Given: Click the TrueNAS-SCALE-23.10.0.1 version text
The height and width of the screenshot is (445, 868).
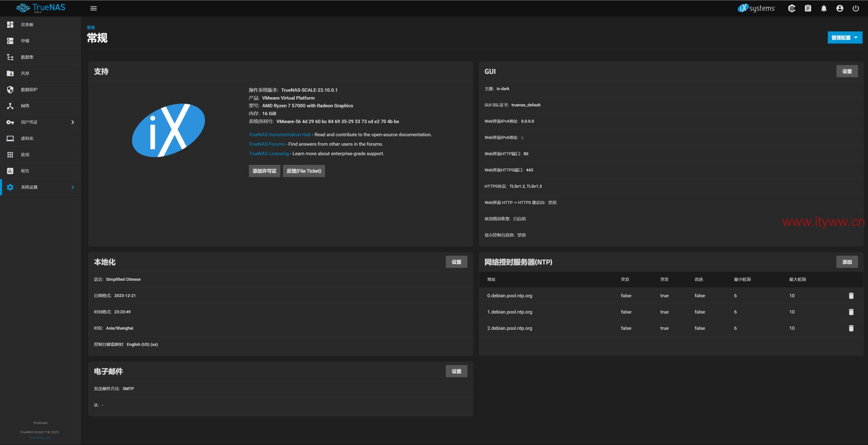Looking at the screenshot, I should (309, 90).
